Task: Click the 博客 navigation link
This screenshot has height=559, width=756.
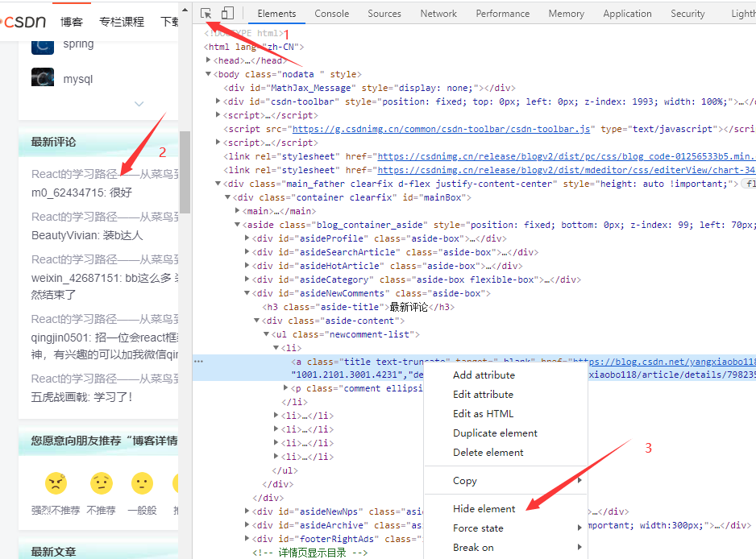Action: point(72,23)
